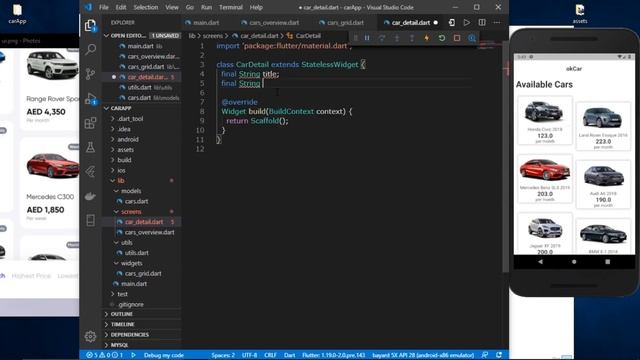This screenshot has width=640, height=360.
Task: Change the UTF-8 encoding in status bar
Action: point(249,355)
